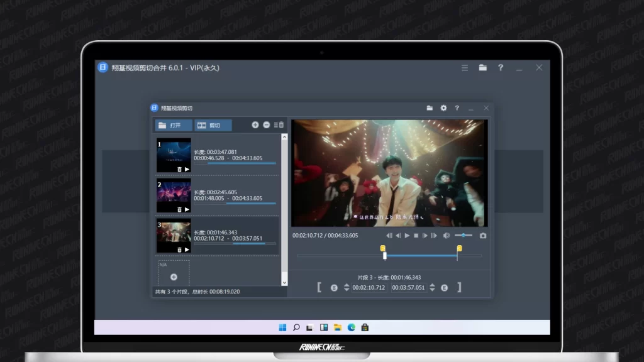This screenshot has width=644, height=362.
Task: Click the 剪切 (Cut) button
Action: coord(213,125)
